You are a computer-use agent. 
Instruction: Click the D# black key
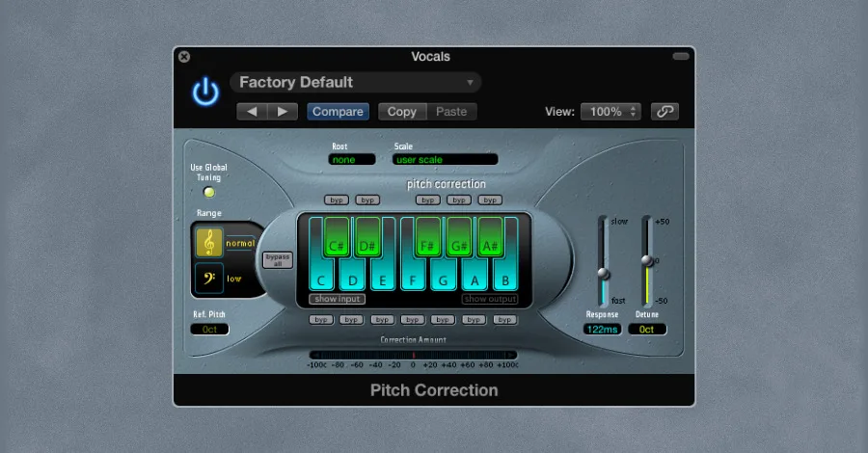(367, 238)
